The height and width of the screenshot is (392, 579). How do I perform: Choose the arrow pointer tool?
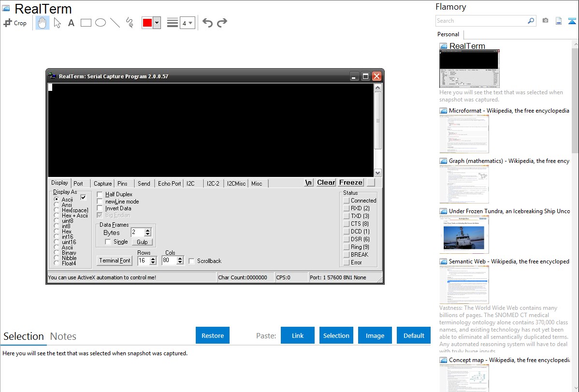[57, 23]
